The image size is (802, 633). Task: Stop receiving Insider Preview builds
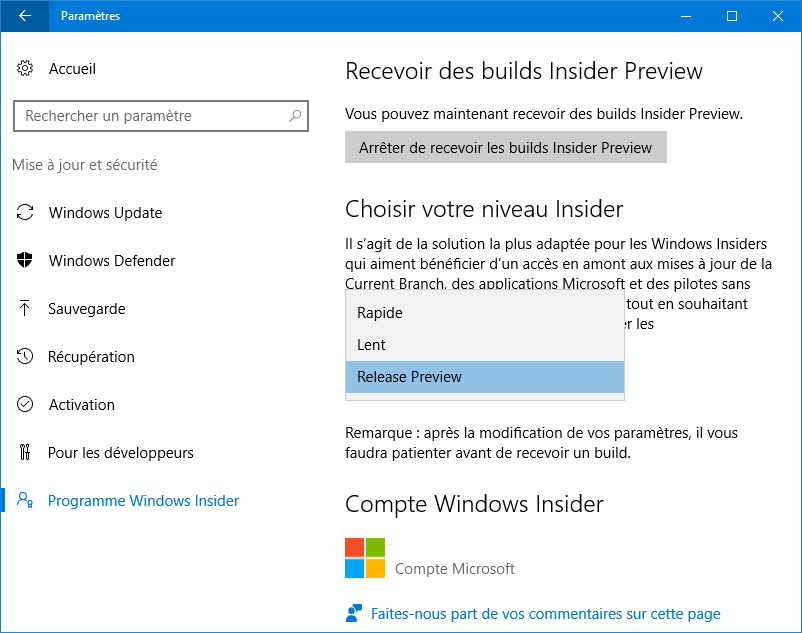(505, 148)
